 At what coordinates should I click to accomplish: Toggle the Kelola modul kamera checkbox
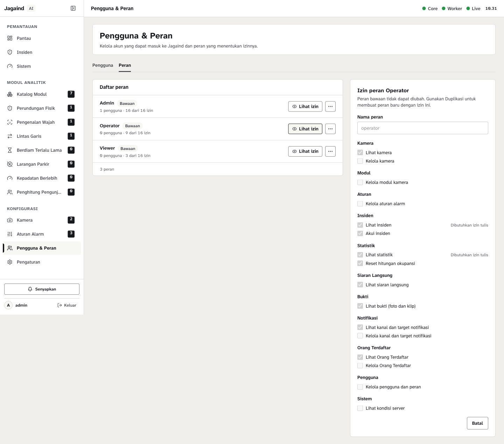pyautogui.click(x=360, y=182)
